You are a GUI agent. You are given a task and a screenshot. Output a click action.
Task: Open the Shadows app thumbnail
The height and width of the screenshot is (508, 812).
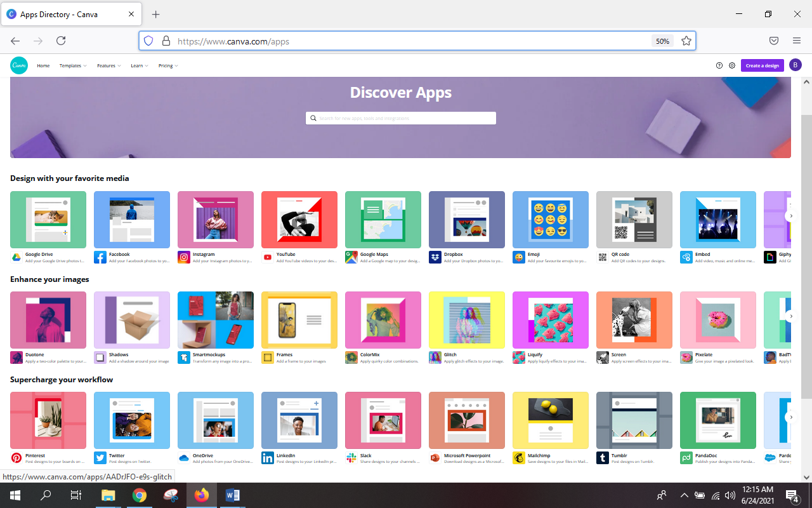tap(132, 320)
